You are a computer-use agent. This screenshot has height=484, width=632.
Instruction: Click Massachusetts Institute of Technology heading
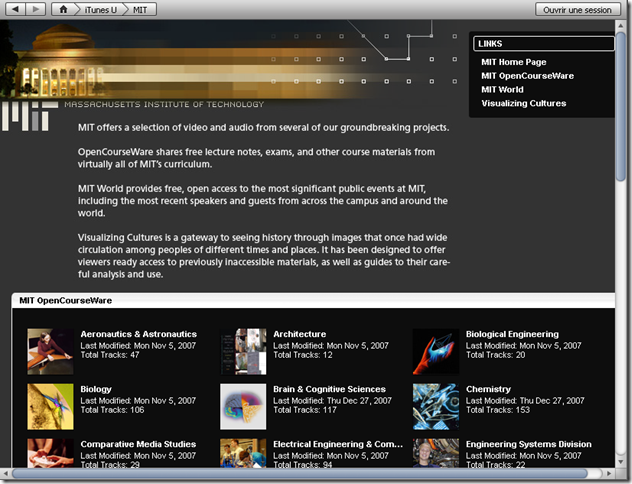164,104
